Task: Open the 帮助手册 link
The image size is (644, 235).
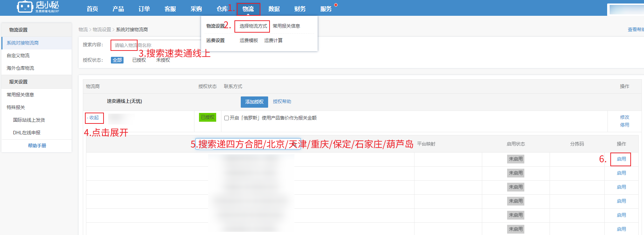Action: pyautogui.click(x=37, y=146)
